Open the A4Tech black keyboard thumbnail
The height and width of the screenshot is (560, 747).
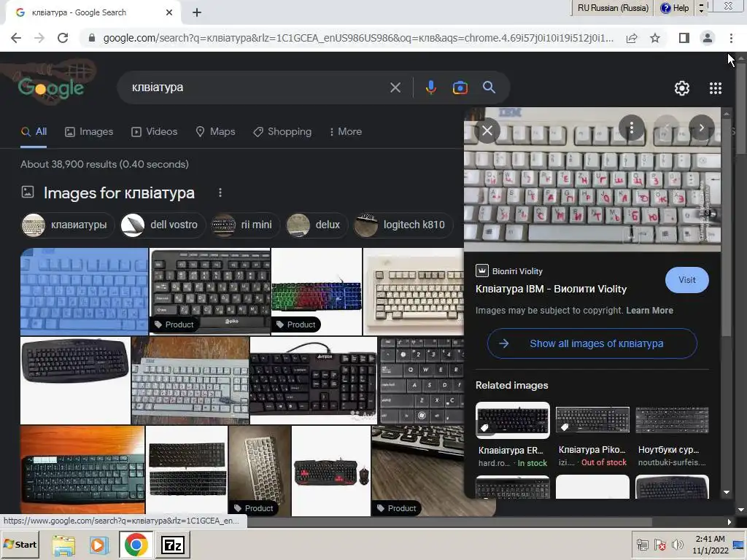pyautogui.click(x=314, y=381)
